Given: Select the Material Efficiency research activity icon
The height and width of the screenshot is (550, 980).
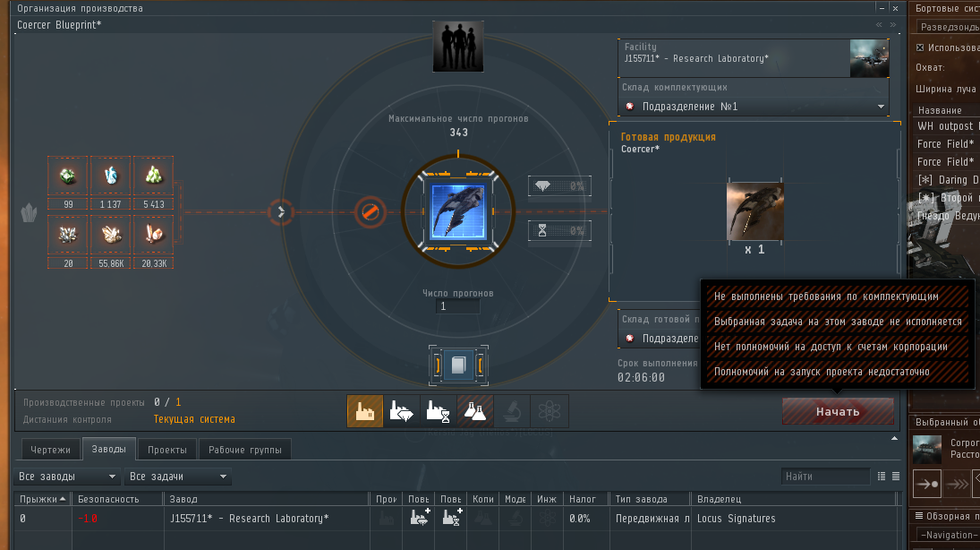Looking at the screenshot, I should [x=402, y=411].
